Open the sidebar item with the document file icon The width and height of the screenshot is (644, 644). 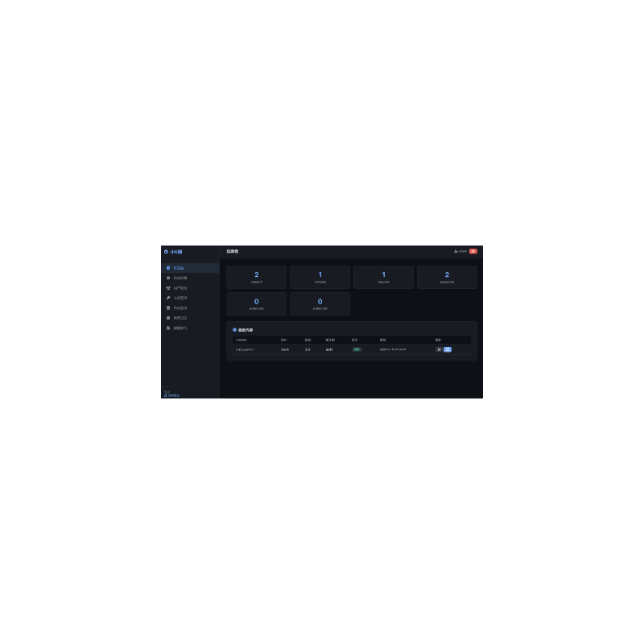point(190,328)
